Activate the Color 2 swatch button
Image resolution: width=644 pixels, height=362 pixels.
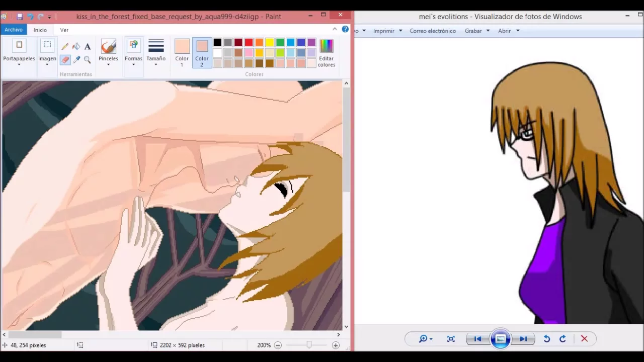click(x=202, y=53)
